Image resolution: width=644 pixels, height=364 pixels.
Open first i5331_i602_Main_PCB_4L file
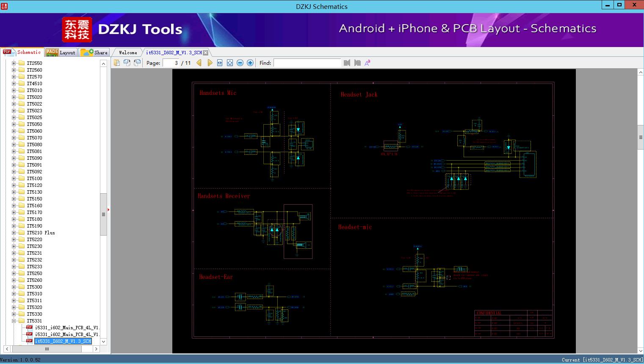[x=66, y=328]
